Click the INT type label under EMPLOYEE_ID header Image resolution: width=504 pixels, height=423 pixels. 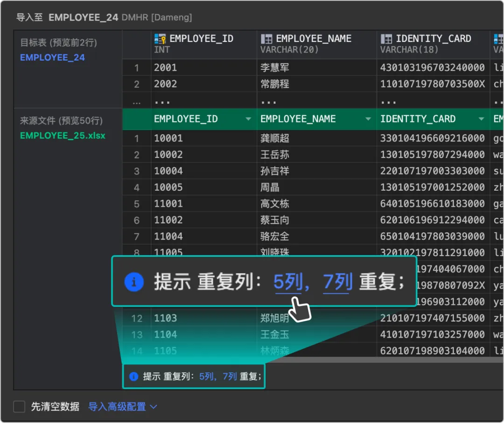pyautogui.click(x=161, y=49)
